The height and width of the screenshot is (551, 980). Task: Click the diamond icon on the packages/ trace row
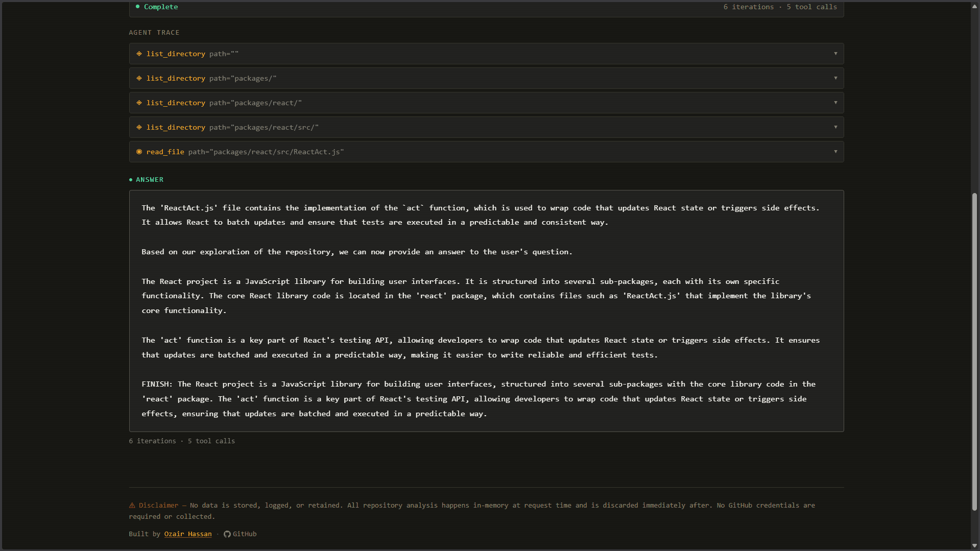(139, 78)
